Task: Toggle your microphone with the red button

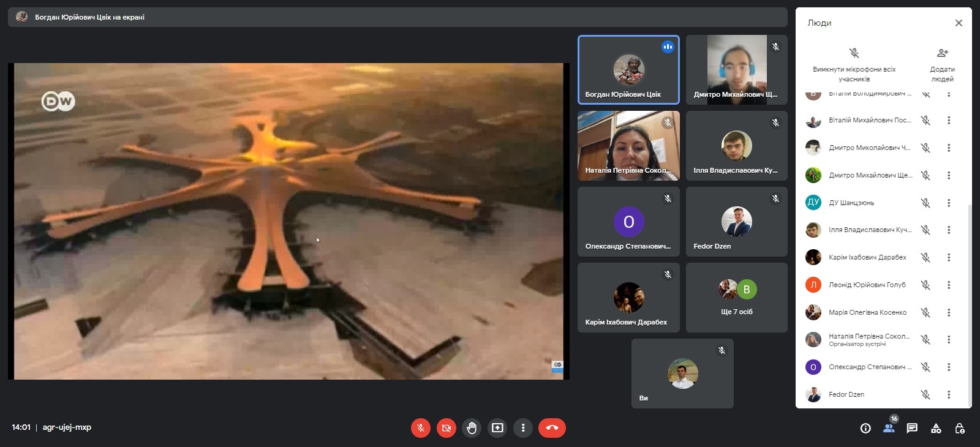Action: [x=420, y=428]
